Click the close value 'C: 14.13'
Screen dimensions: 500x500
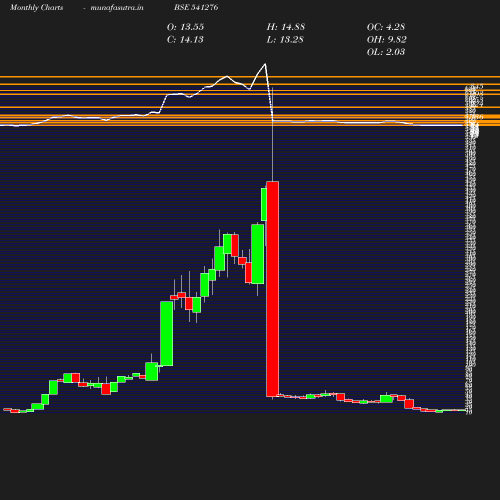point(185,39)
